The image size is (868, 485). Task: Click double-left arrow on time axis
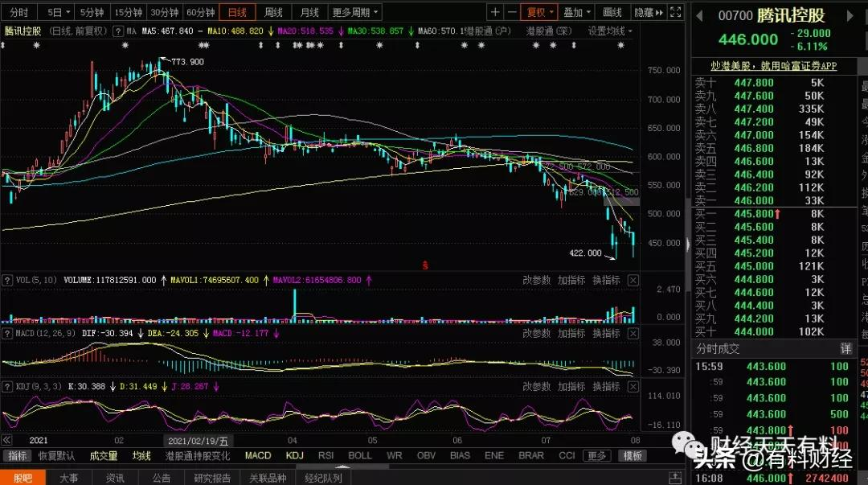click(x=6, y=440)
